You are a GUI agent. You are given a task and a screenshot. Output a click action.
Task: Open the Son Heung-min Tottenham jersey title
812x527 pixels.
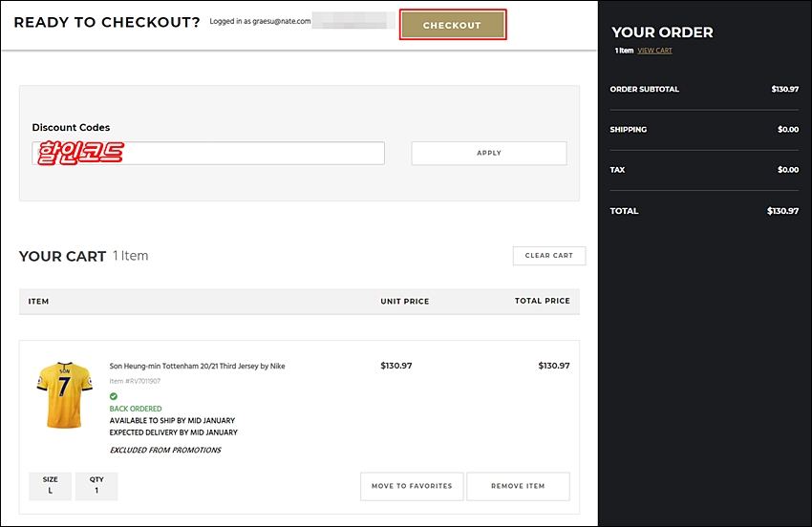198,366
